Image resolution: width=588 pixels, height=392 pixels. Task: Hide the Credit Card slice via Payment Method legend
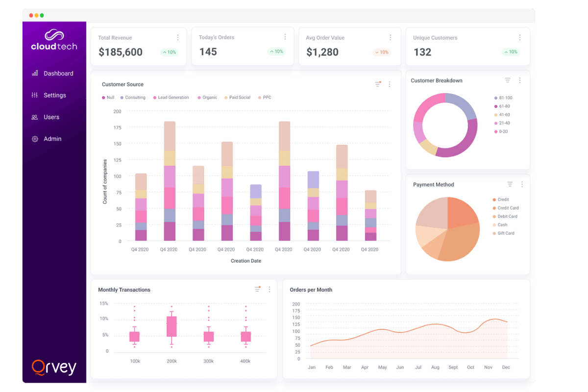tap(507, 208)
